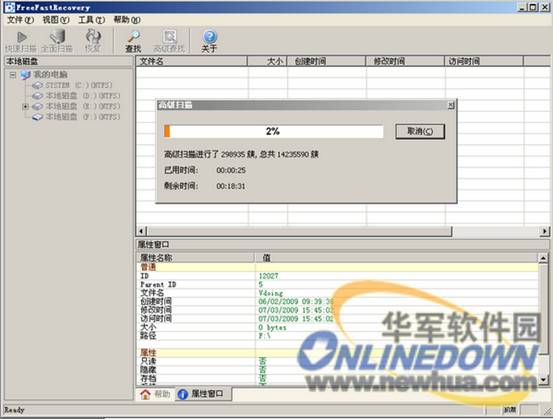553x419 pixels.
Task: Select the 本地磁盘 (F:) drive
Action: 83,116
